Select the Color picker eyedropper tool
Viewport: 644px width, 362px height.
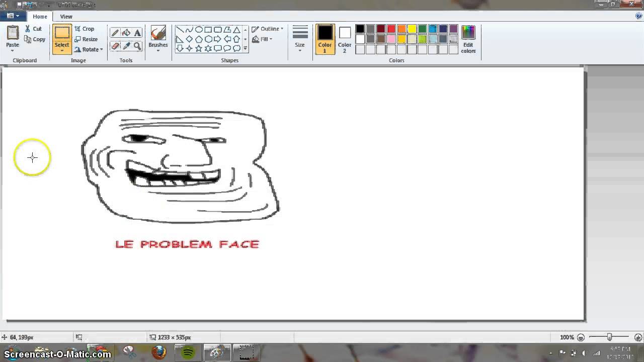[126, 46]
